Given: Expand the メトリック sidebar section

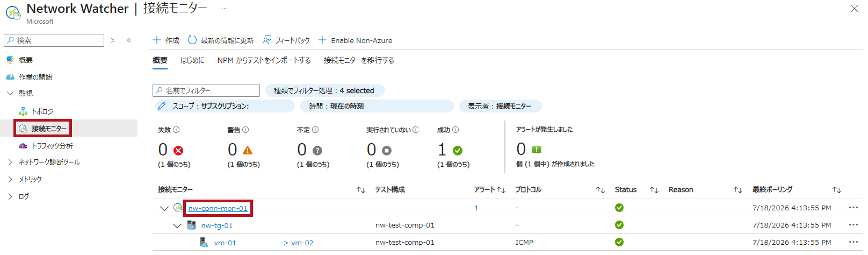Looking at the screenshot, I should click(x=10, y=179).
